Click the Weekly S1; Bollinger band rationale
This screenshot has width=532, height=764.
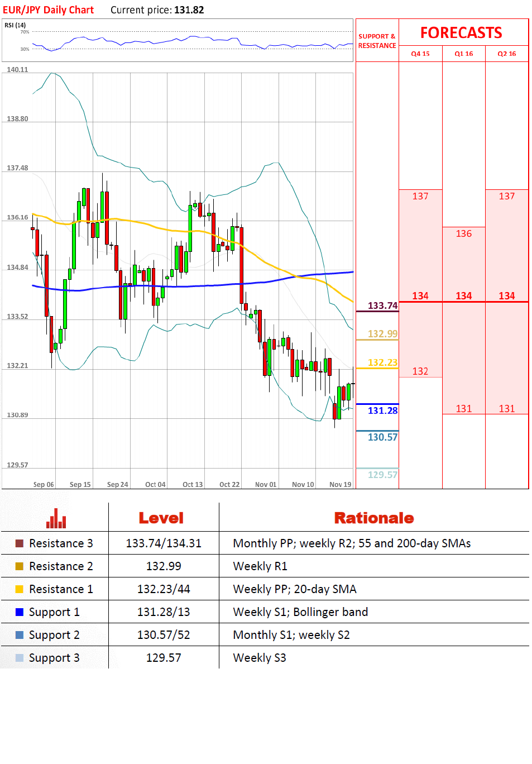point(300,612)
